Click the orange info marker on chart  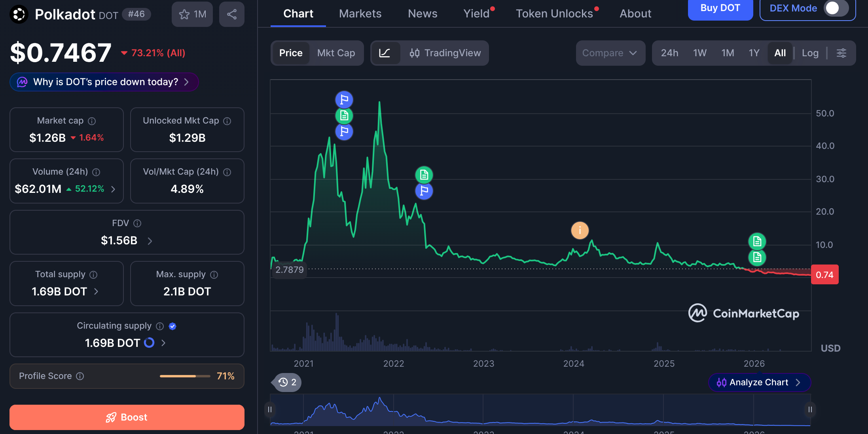click(x=580, y=230)
